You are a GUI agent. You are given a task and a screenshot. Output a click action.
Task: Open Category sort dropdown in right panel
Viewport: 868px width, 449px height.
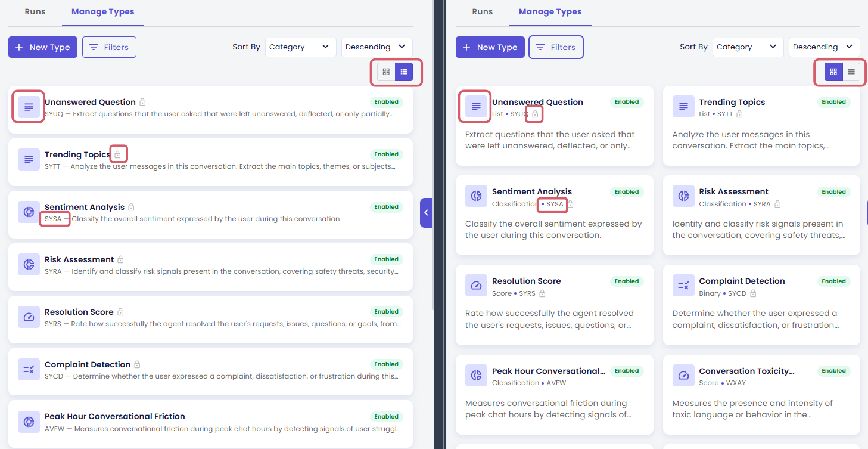coord(748,47)
